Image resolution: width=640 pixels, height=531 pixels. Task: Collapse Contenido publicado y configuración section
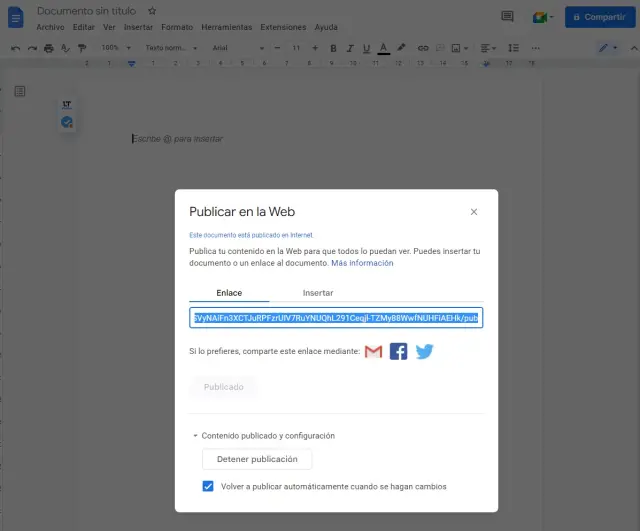(x=196, y=436)
